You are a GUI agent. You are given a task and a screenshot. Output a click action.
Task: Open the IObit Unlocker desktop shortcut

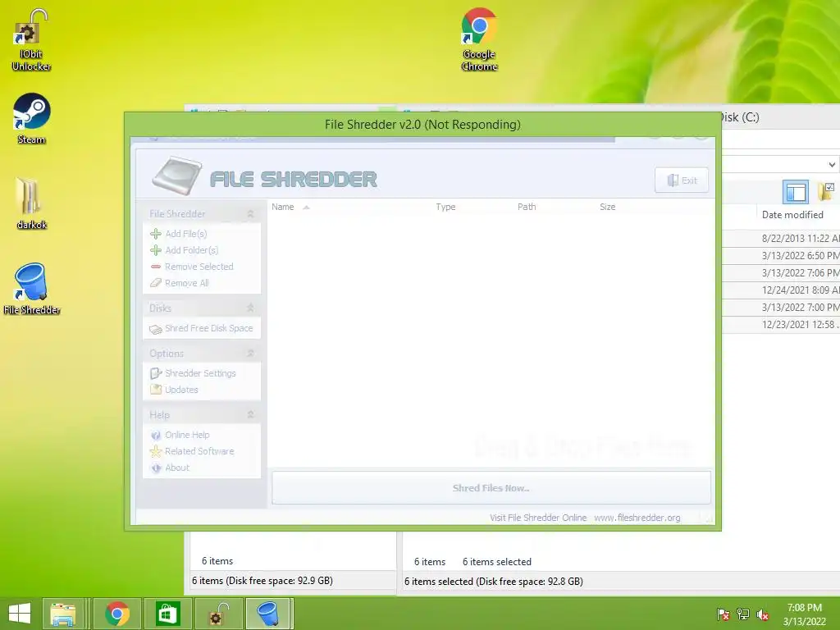[31, 40]
